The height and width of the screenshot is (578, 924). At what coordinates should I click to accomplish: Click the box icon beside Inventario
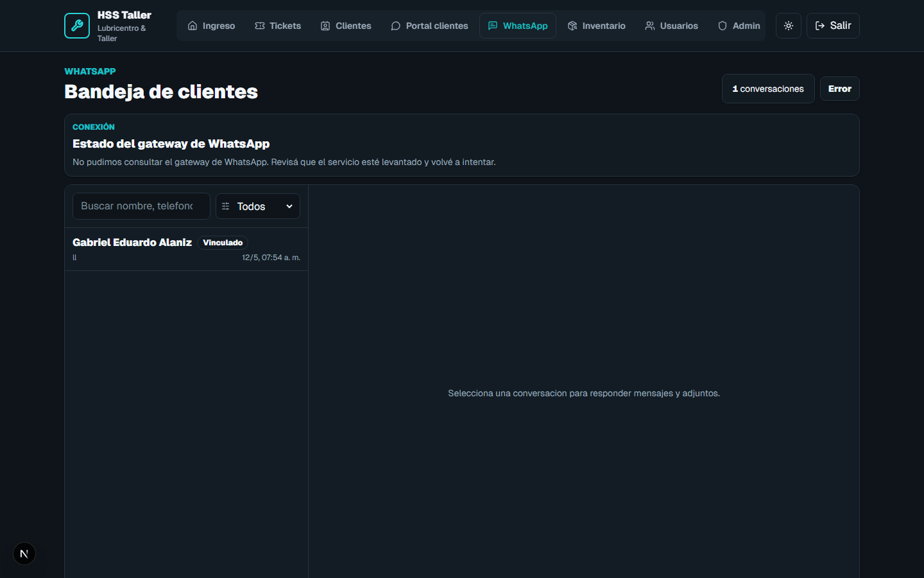pos(572,26)
